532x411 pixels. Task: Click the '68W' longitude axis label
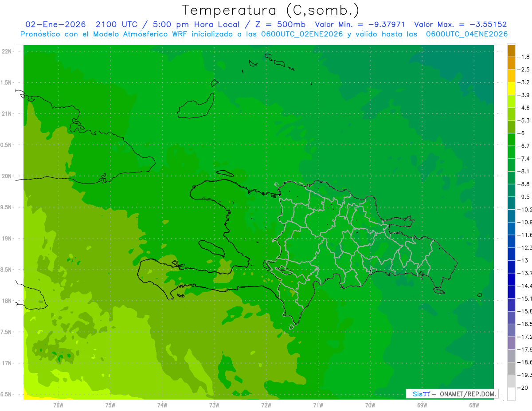(x=473, y=405)
